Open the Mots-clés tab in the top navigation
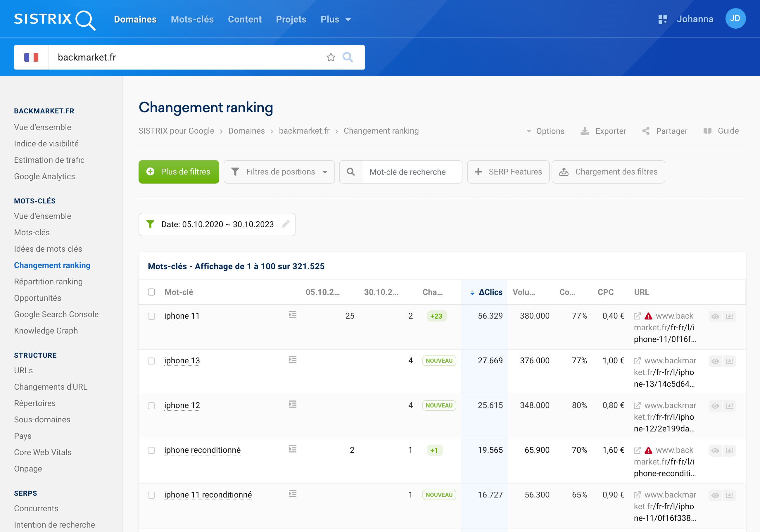 (192, 20)
